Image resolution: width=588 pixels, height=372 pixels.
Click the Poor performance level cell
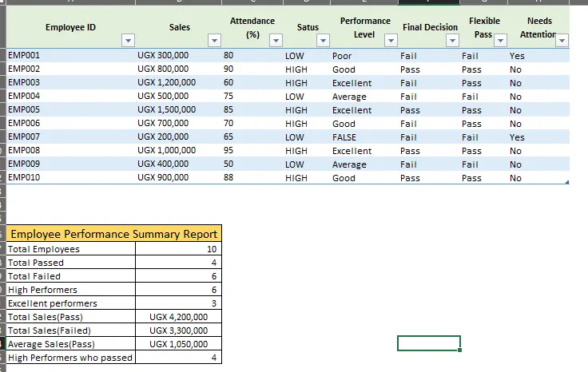coord(364,56)
